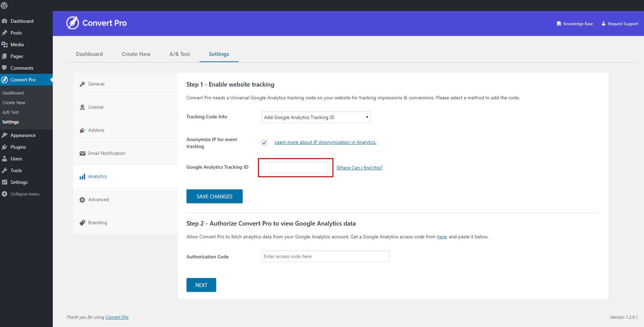Open the License settings section
Viewport: 644px width, 327px height.
tap(125, 107)
